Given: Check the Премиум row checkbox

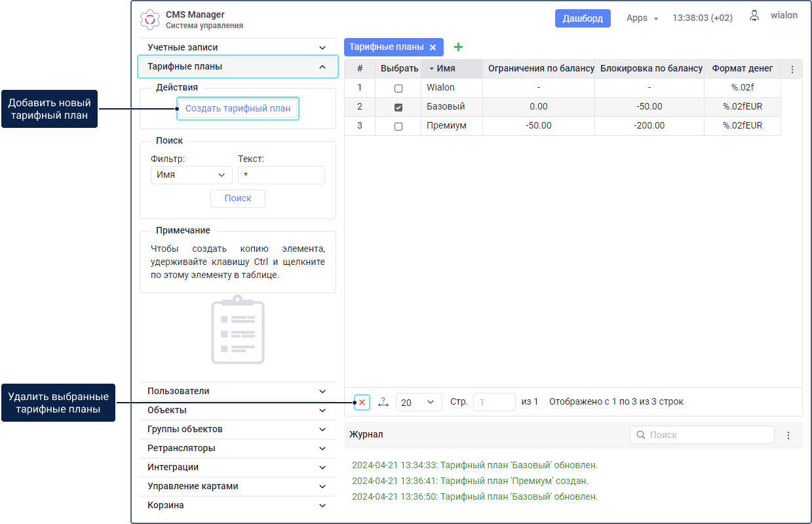Looking at the screenshot, I should coord(398,126).
